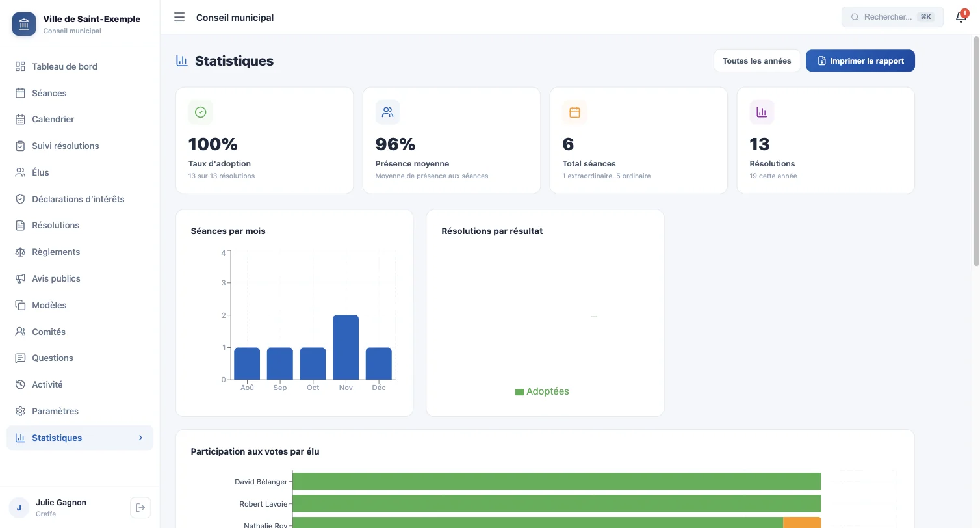980x528 pixels.
Task: Click the Rechercher search field
Action: [892, 17]
